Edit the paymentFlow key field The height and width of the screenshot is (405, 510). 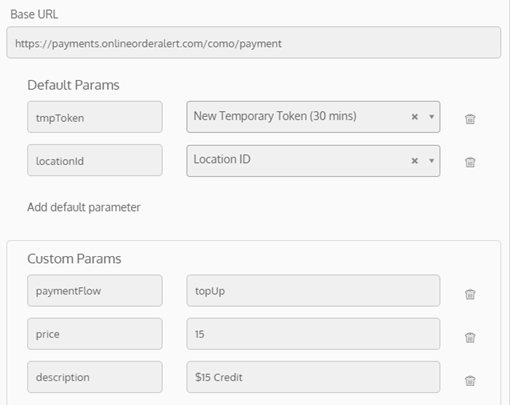[x=95, y=291]
